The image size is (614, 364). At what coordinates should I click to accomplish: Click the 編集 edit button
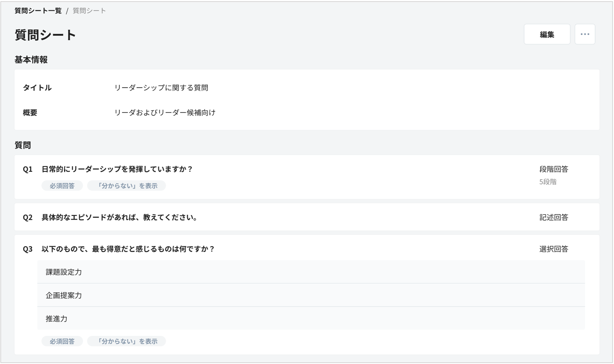tap(547, 34)
